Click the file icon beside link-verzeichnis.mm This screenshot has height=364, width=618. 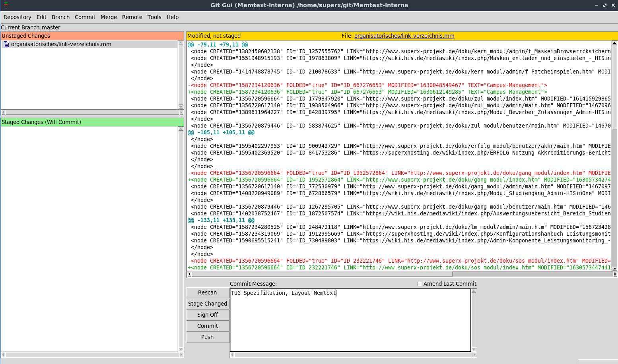coord(6,45)
